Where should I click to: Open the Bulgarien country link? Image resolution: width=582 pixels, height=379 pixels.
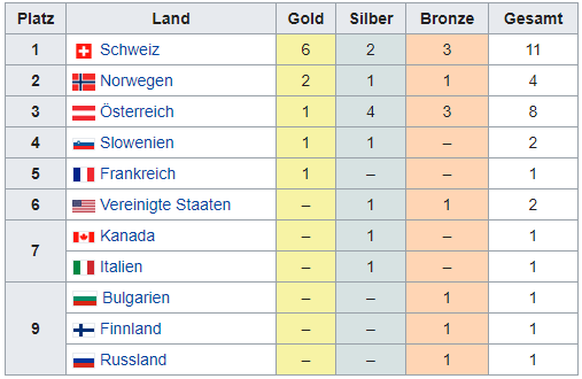point(136,298)
